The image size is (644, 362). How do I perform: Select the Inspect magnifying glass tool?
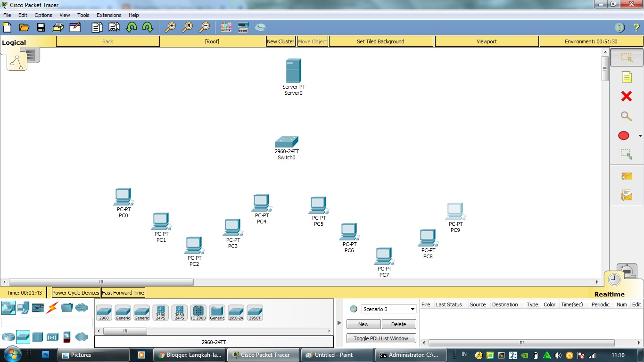[626, 116]
